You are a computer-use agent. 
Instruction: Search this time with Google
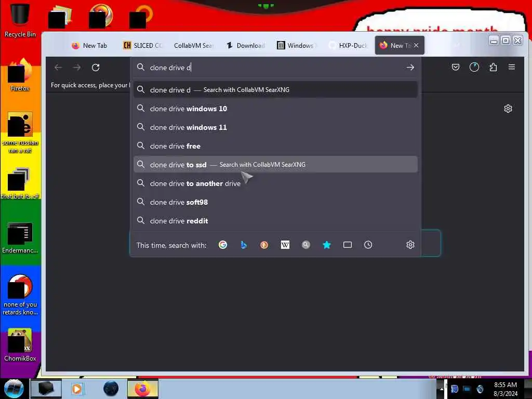222,245
